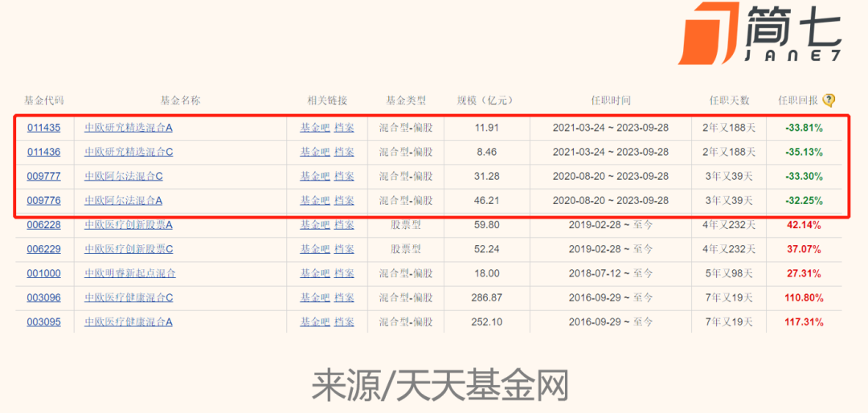This screenshot has height=413, width=868.
Task: Click the 相关链接 column header
Action: (x=327, y=100)
